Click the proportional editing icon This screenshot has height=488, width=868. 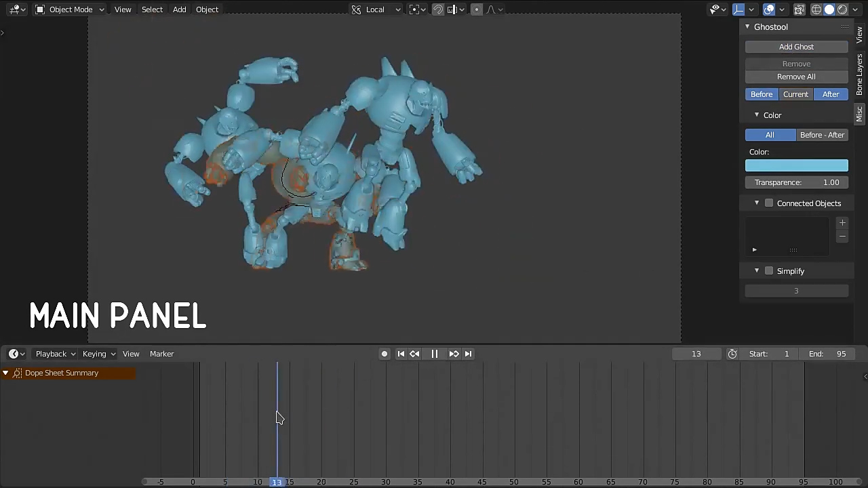tap(477, 9)
